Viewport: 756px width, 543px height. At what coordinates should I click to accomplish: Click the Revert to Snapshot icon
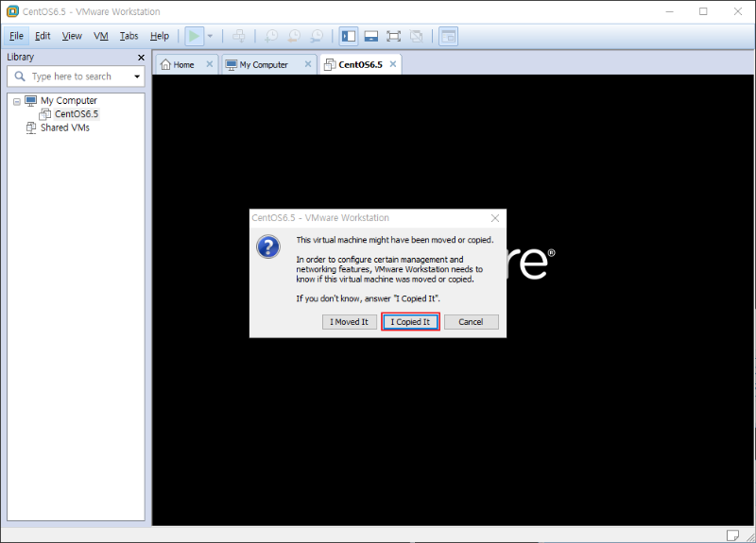(x=294, y=36)
